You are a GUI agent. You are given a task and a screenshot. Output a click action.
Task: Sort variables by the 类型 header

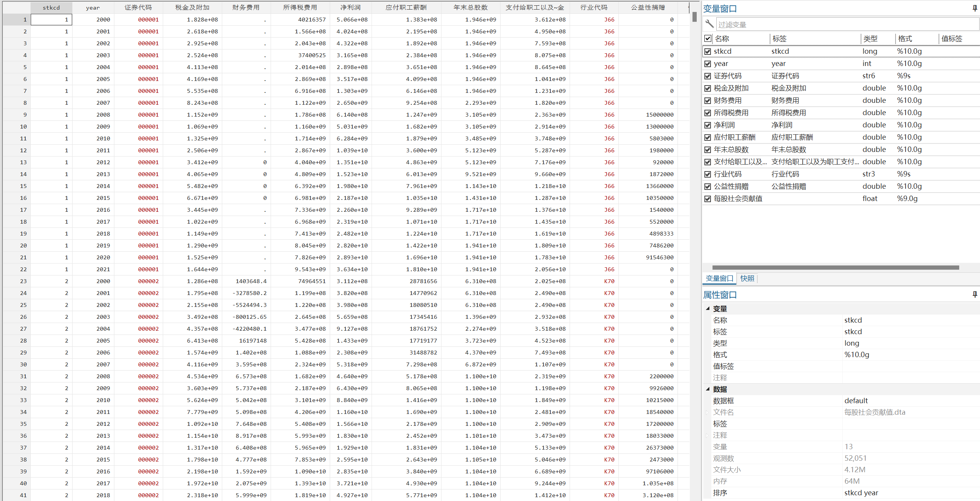(x=870, y=38)
